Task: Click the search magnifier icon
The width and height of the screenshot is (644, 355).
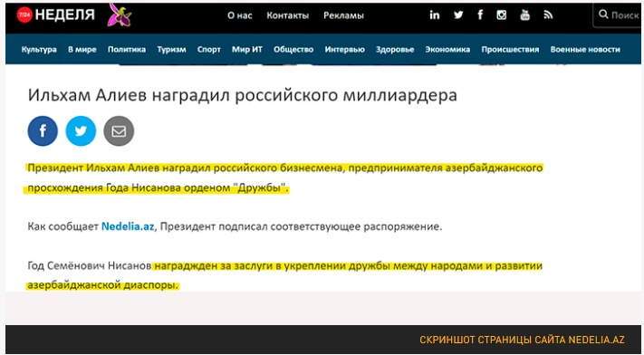Action: (x=603, y=14)
